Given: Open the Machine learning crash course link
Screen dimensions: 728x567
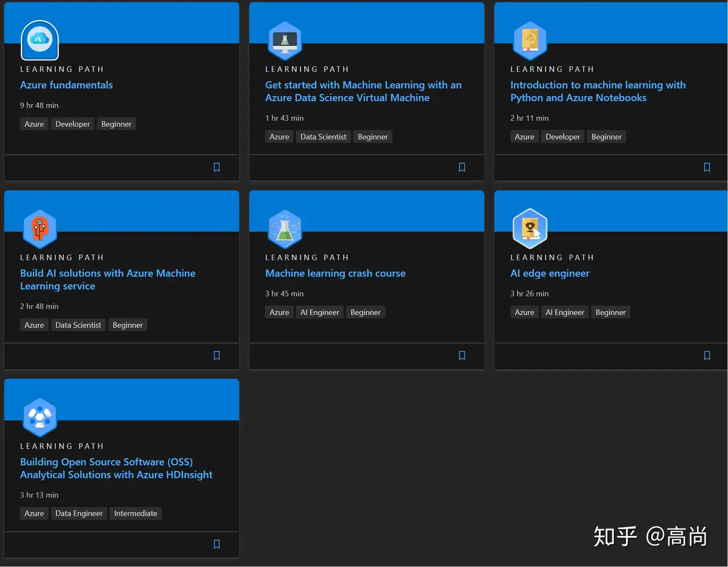Looking at the screenshot, I should click(336, 273).
